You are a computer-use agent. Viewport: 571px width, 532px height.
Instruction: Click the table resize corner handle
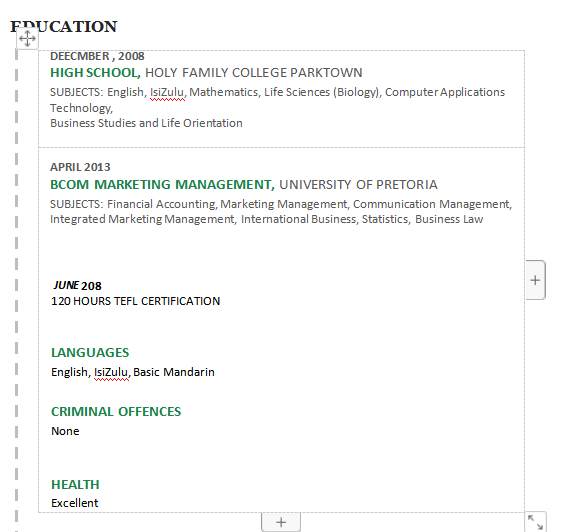(x=535, y=522)
